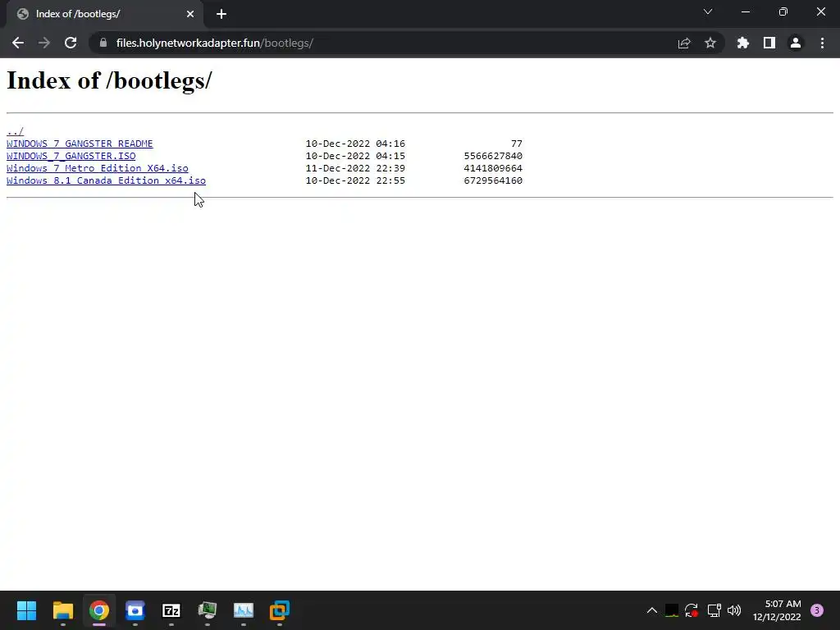Image resolution: width=840 pixels, height=630 pixels.
Task: Open File Explorer from the taskbar
Action: coord(62,610)
